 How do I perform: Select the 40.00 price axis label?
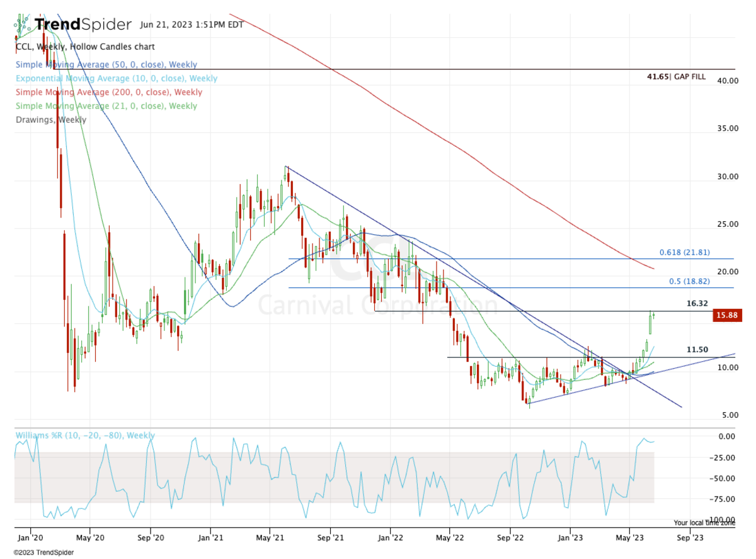point(728,80)
